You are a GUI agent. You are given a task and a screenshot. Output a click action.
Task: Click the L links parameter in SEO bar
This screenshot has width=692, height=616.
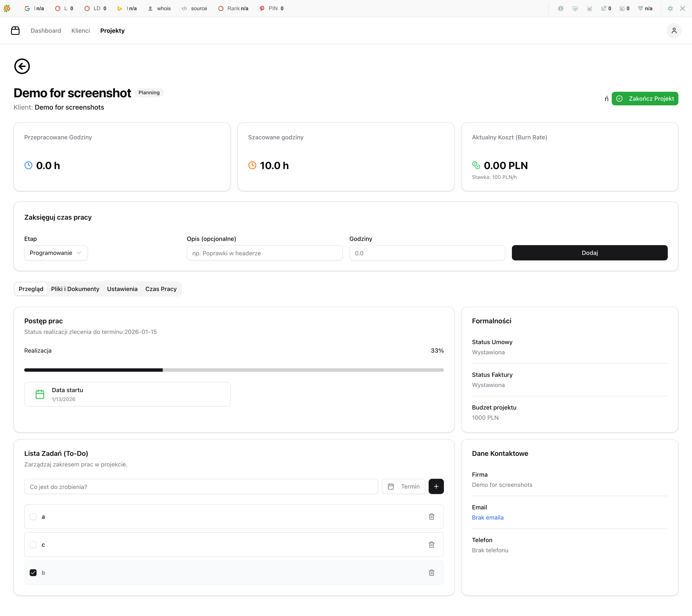coord(64,8)
